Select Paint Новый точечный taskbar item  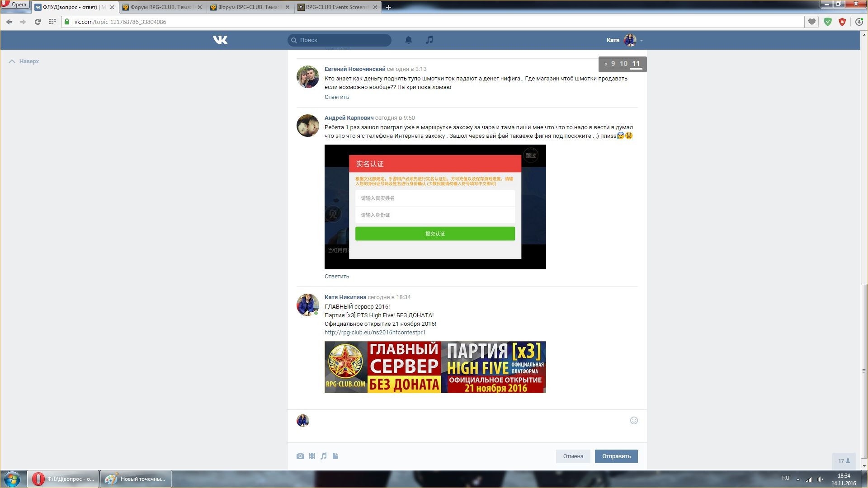point(136,479)
